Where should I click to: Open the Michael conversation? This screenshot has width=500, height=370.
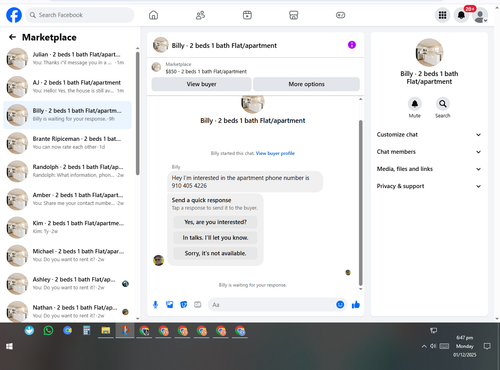tap(67, 255)
